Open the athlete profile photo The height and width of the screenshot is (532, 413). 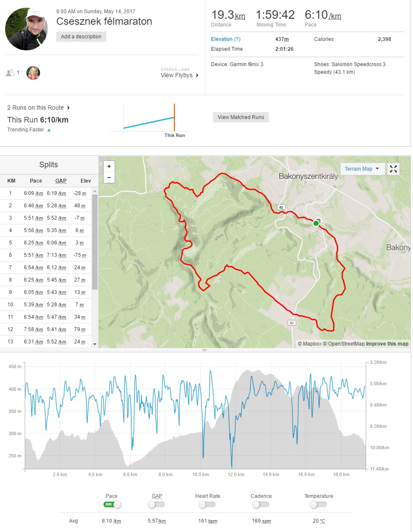coord(26,29)
